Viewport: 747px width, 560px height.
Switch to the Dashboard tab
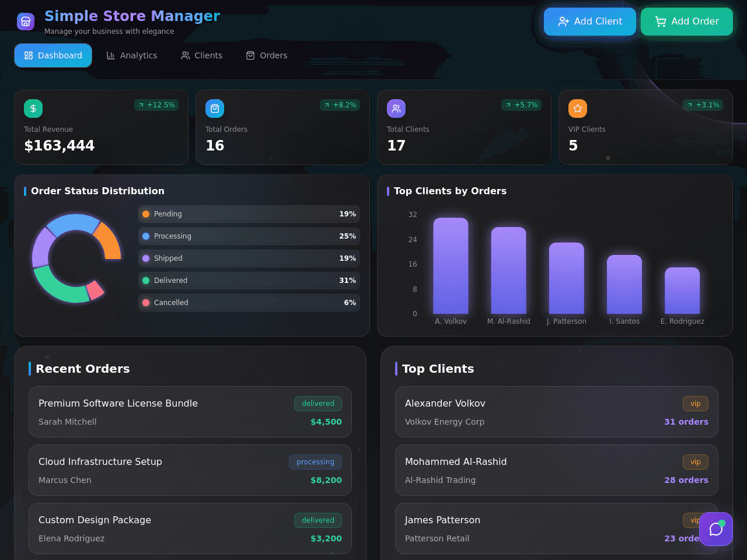[x=53, y=55]
